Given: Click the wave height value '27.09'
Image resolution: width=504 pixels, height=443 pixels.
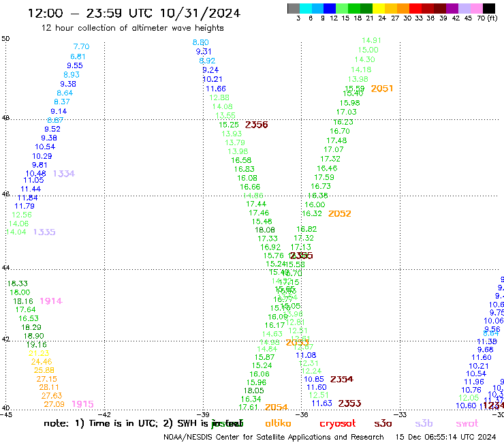Looking at the screenshot, I should click(54, 404).
